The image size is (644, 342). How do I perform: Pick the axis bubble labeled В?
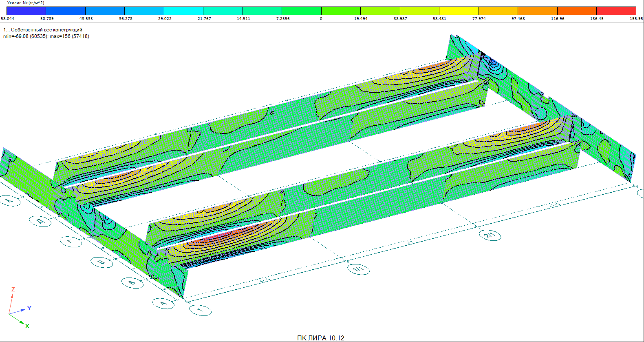(101, 262)
